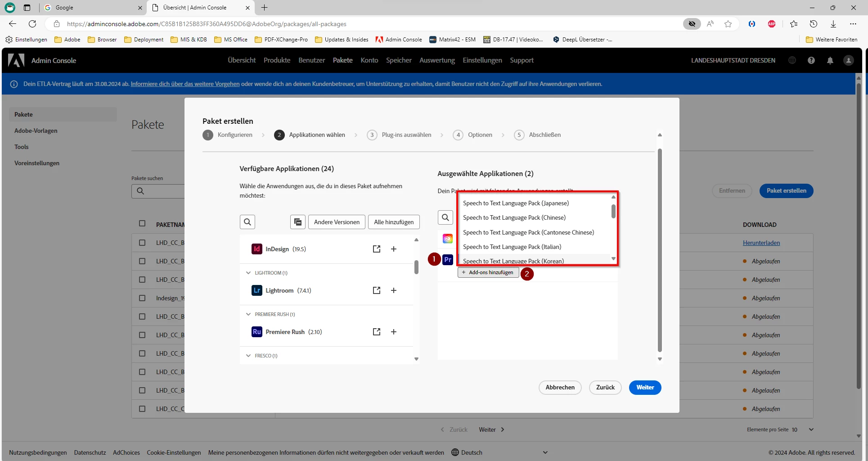
Task: Open Informiere dich über das weitere Vorgehen link
Action: (x=185, y=84)
